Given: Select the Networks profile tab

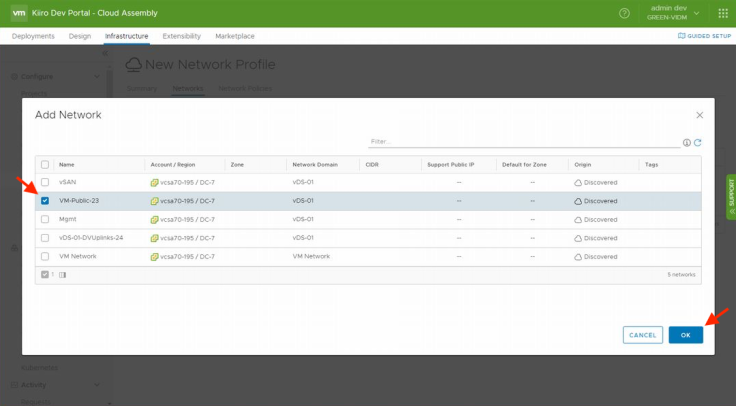Looking at the screenshot, I should tap(188, 88).
